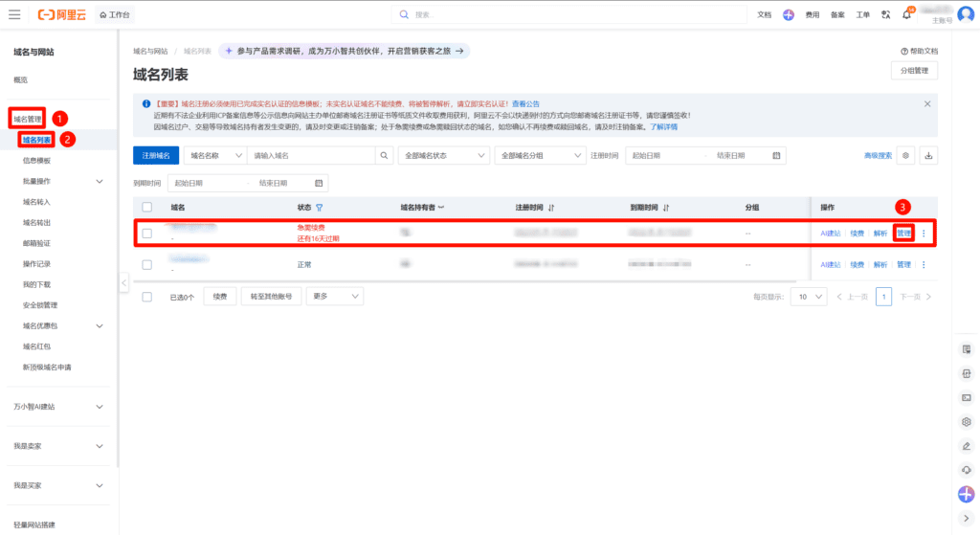The height and width of the screenshot is (535, 980).
Task: Open 信息模板 in the sidebar
Action: [x=37, y=161]
